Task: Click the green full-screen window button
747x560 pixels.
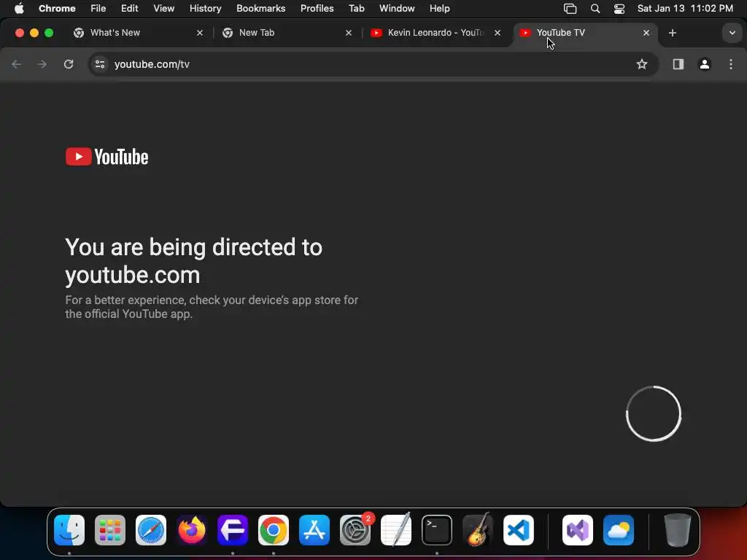Action: point(49,33)
